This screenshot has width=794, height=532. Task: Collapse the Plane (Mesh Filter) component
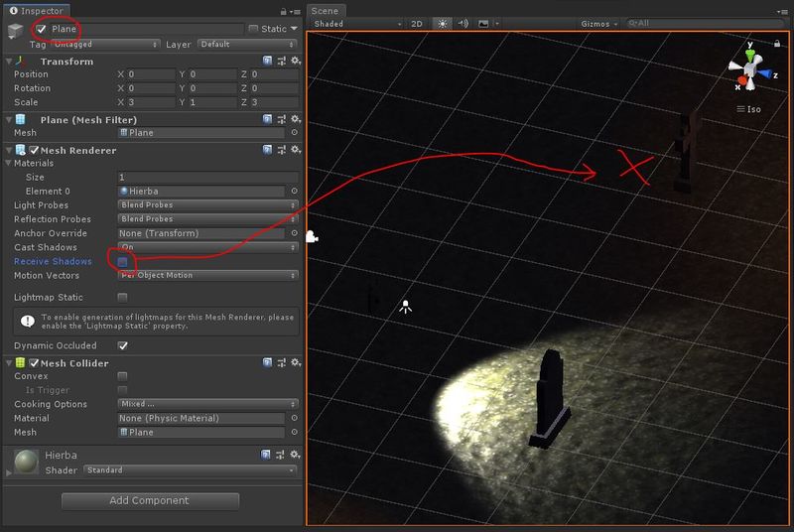(x=9, y=120)
